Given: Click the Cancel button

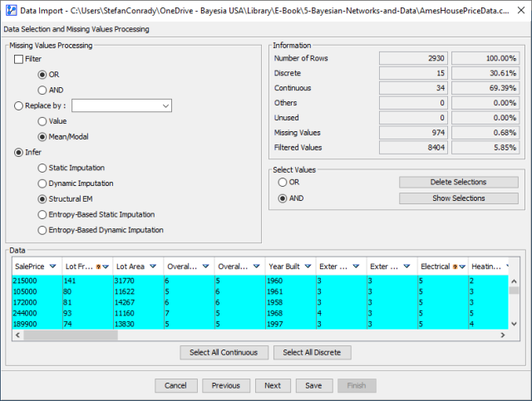Looking at the screenshot, I should pos(175,386).
